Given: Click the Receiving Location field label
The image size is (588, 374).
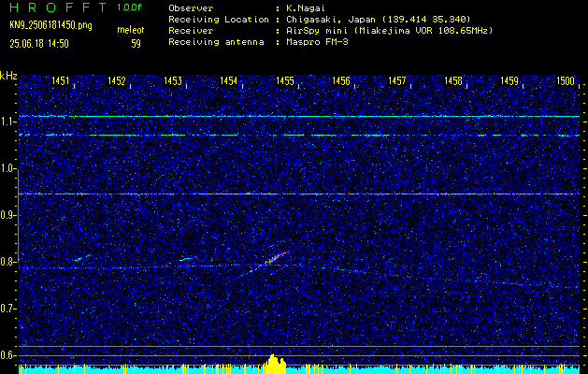Looking at the screenshot, I should pyautogui.click(x=219, y=20).
